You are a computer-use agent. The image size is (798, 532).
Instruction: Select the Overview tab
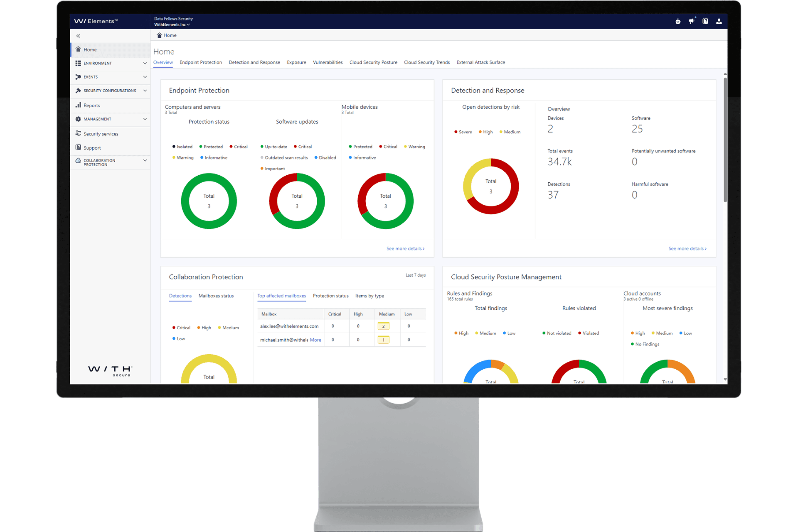tap(163, 62)
